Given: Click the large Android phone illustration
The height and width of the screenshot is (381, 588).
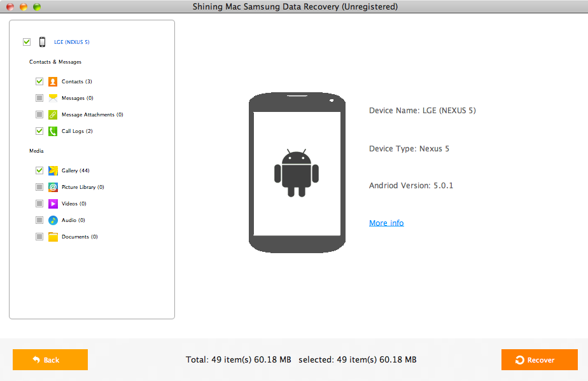Looking at the screenshot, I should 297,172.
